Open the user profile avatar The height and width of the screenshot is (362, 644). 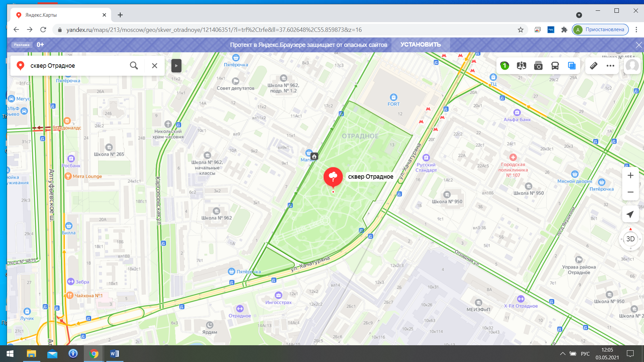pos(632,65)
